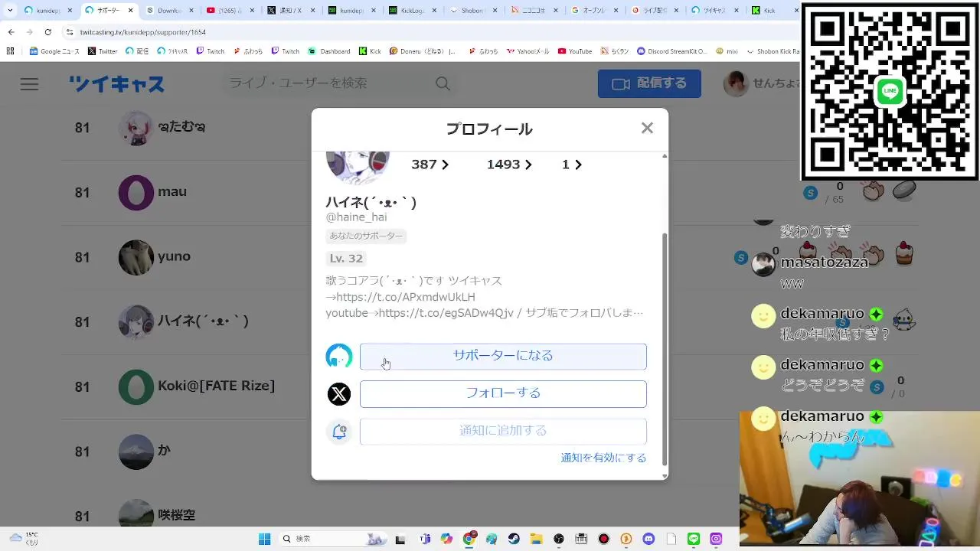Expand the 387 count chevron
This screenshot has height=551, width=980.
445,165
